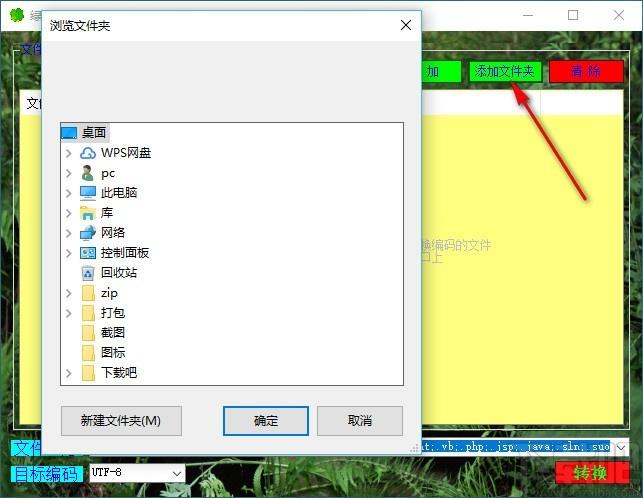This screenshot has height=498, width=643.
Task: Open the file extension filter dropdown arrow
Action: coord(621,447)
